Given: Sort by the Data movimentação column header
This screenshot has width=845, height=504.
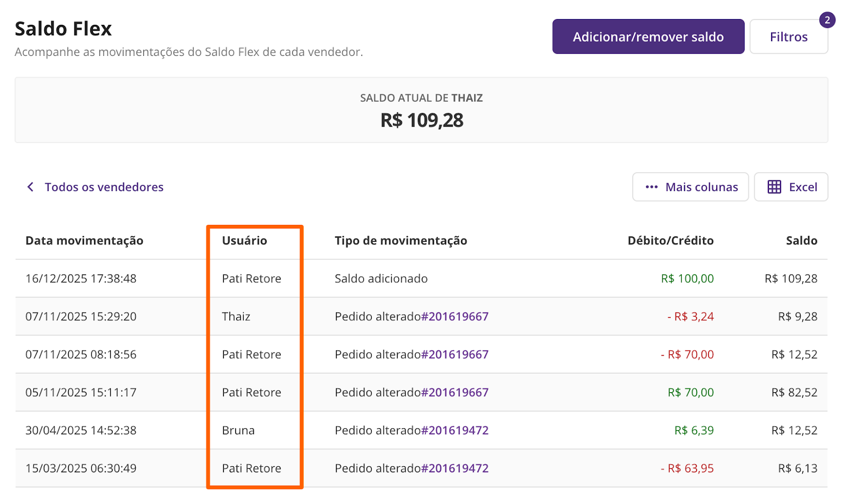Looking at the screenshot, I should tap(84, 241).
